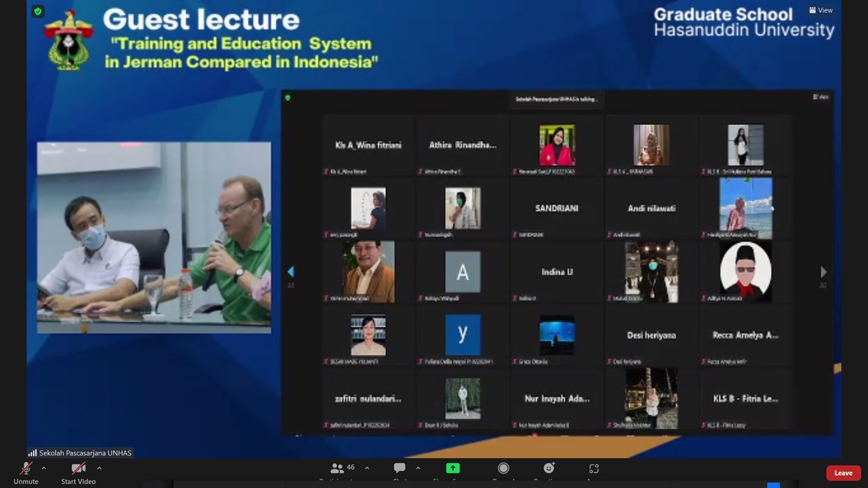This screenshot has height=488, width=868.
Task: Select the speaker camera video feed
Action: (154, 237)
